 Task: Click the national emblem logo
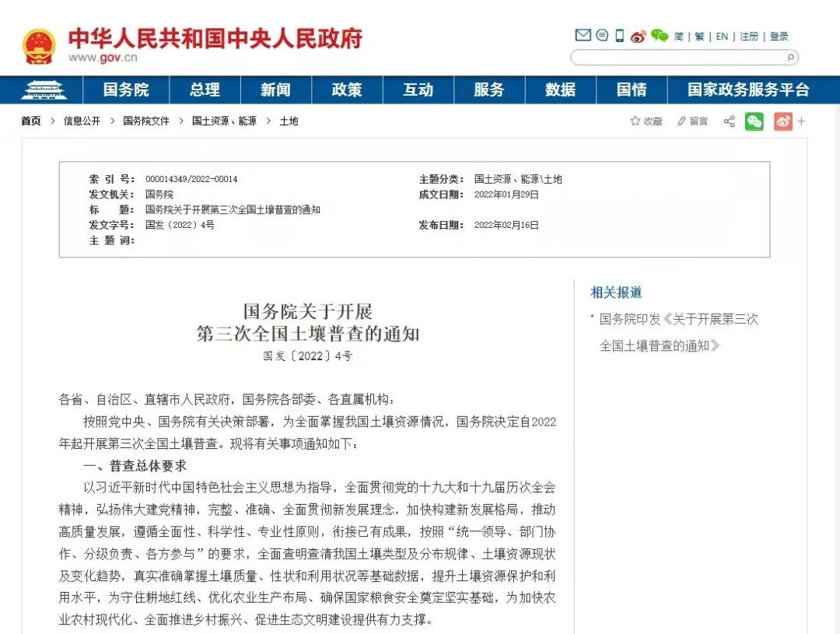click(x=39, y=47)
